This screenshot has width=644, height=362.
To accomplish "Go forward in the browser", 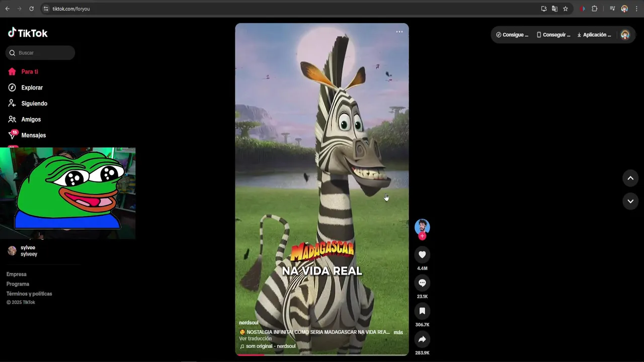I will (x=19, y=9).
